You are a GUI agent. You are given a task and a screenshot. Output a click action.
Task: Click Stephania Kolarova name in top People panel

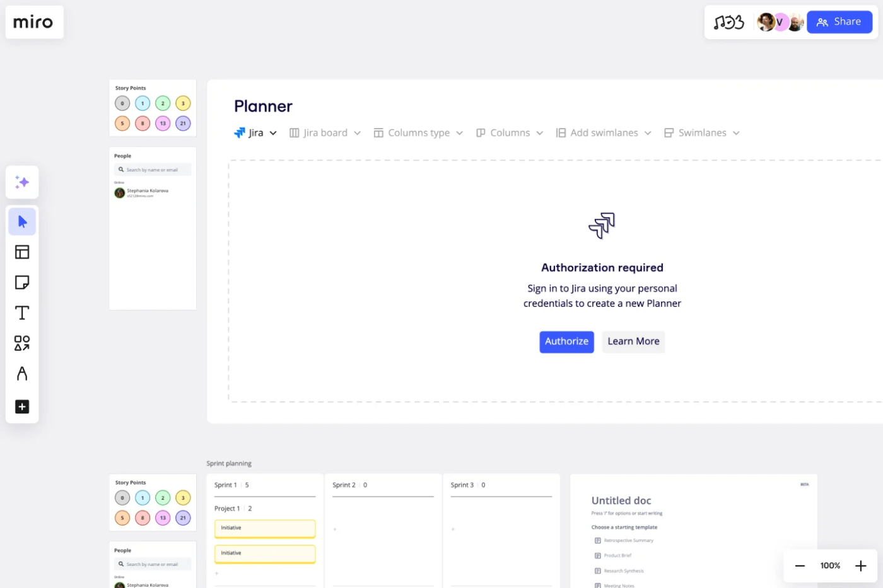[148, 190]
